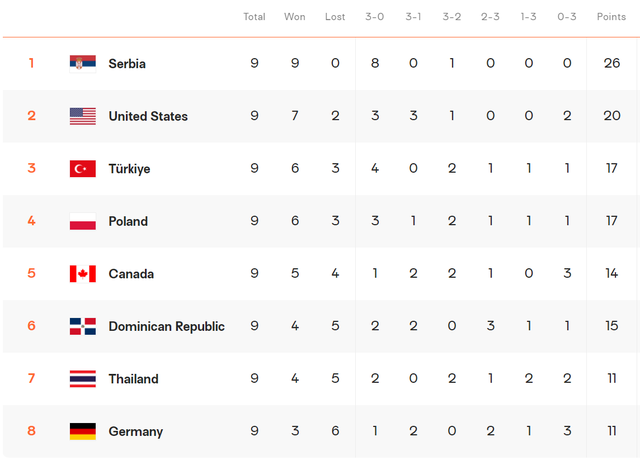Image resolution: width=640 pixels, height=470 pixels.
Task: Open the Serbia team link
Action: (127, 64)
